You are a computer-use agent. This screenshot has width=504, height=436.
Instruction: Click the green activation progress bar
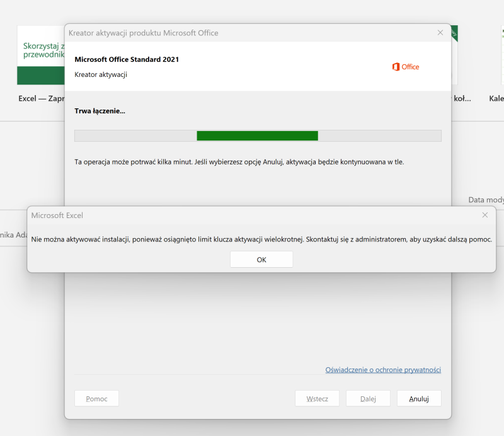[x=257, y=135]
